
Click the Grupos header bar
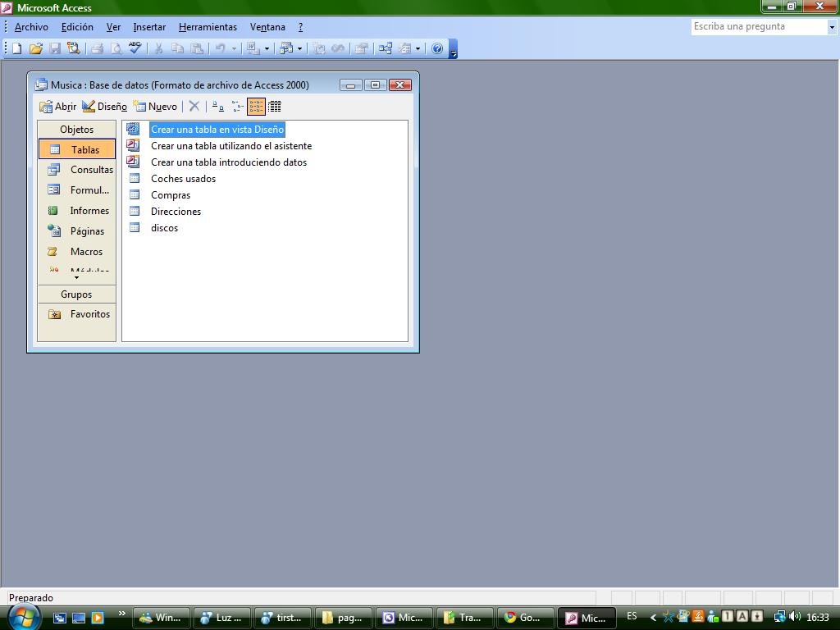click(x=76, y=294)
